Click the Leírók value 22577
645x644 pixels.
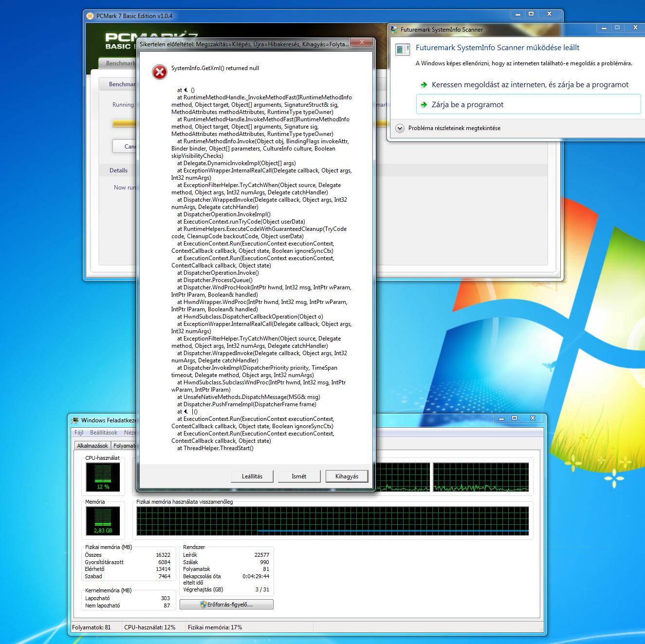pyautogui.click(x=262, y=555)
